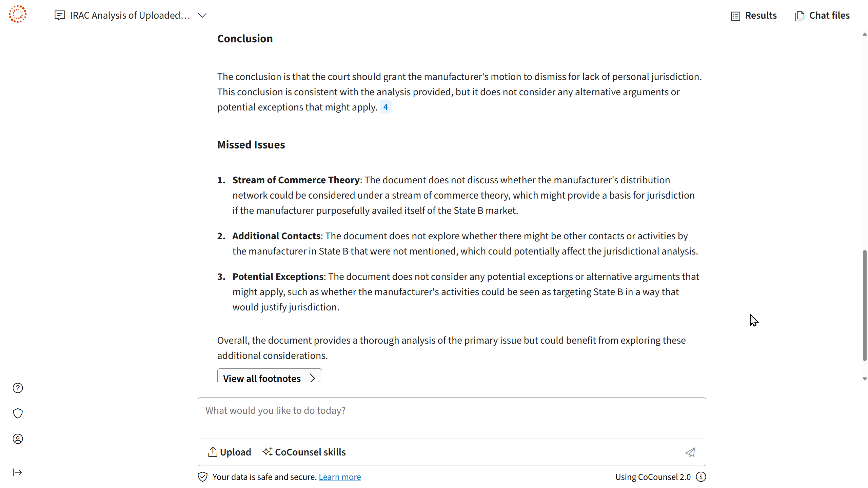This screenshot has width=868, height=488.
Task: Follow the Learn more link
Action: [340, 477]
